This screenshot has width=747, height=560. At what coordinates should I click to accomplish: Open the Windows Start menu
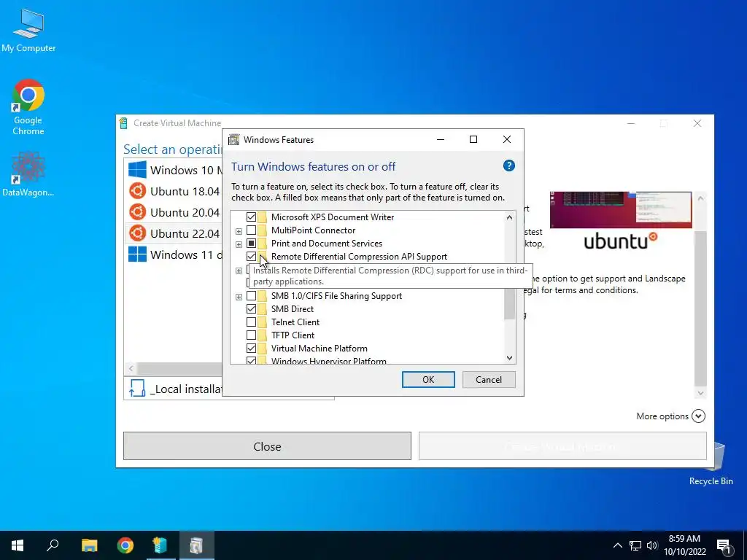[x=18, y=545]
